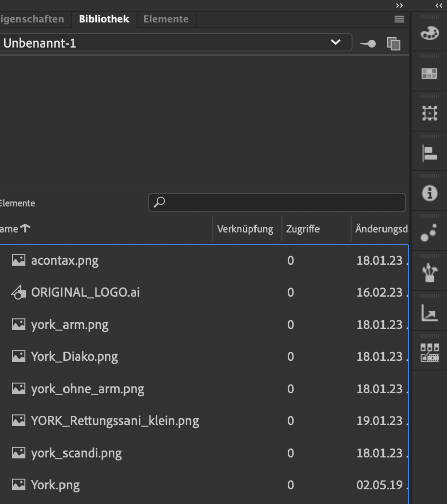Screen dimensions: 447x504
Task: Open the Motion Presets panel icon
Action: 429,233
